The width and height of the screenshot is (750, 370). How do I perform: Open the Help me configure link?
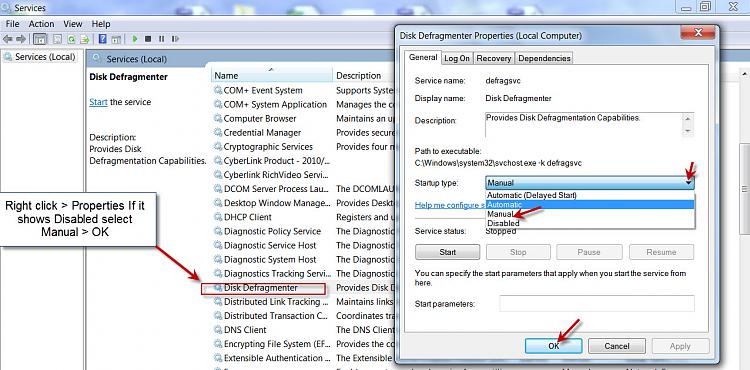click(x=450, y=205)
